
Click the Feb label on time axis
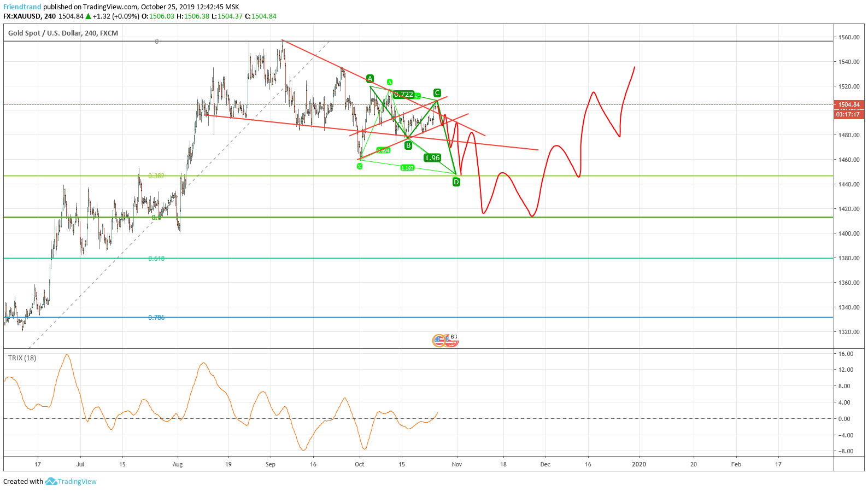tap(736, 464)
